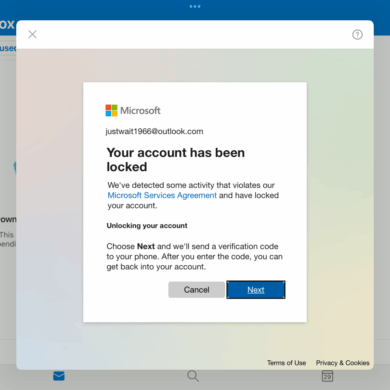Open the Privacy & Cookies link

(342, 363)
